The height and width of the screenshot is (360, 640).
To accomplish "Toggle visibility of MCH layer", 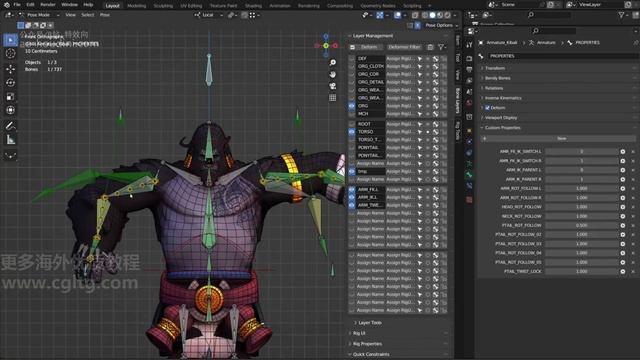I will tap(352, 114).
